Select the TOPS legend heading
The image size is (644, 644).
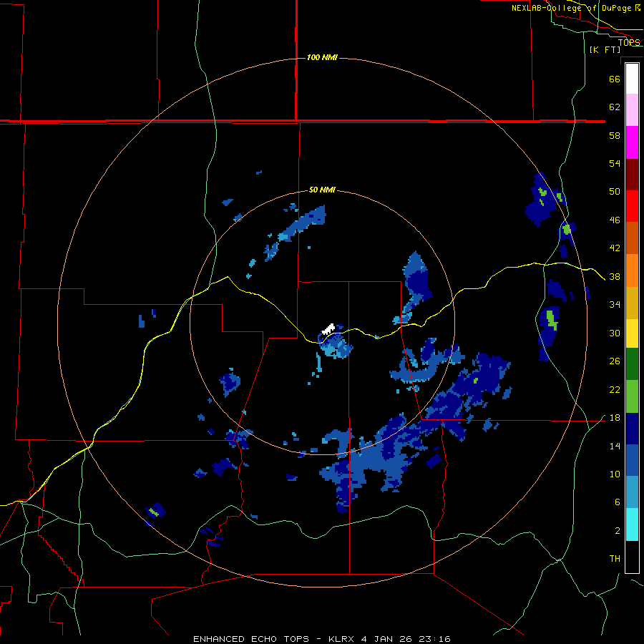click(x=629, y=42)
